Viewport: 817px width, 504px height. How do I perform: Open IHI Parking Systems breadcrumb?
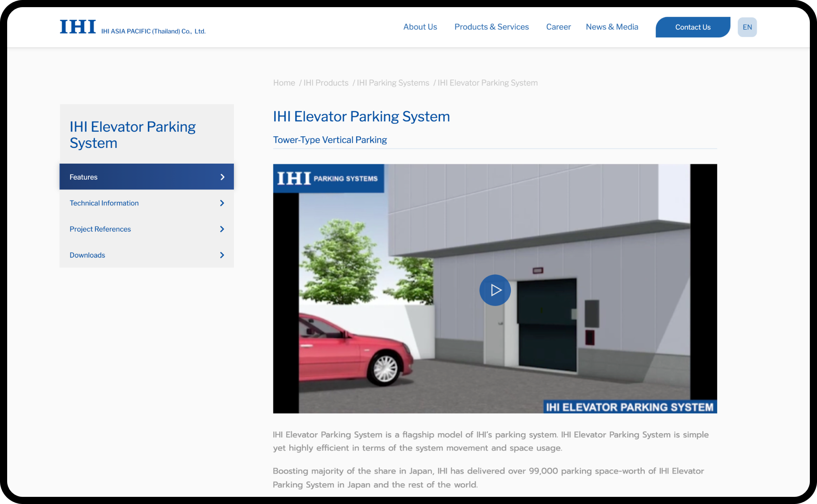[x=393, y=83]
